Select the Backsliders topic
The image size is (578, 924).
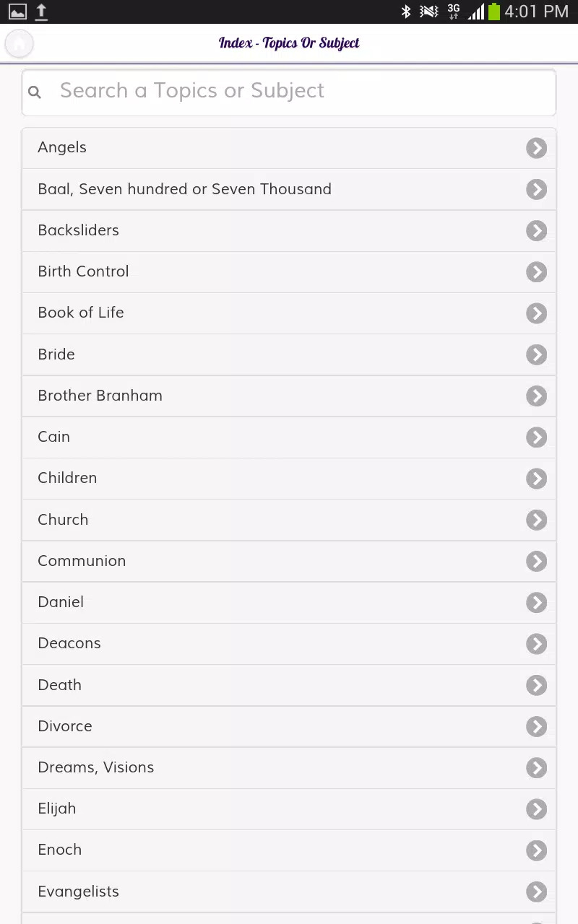point(289,230)
